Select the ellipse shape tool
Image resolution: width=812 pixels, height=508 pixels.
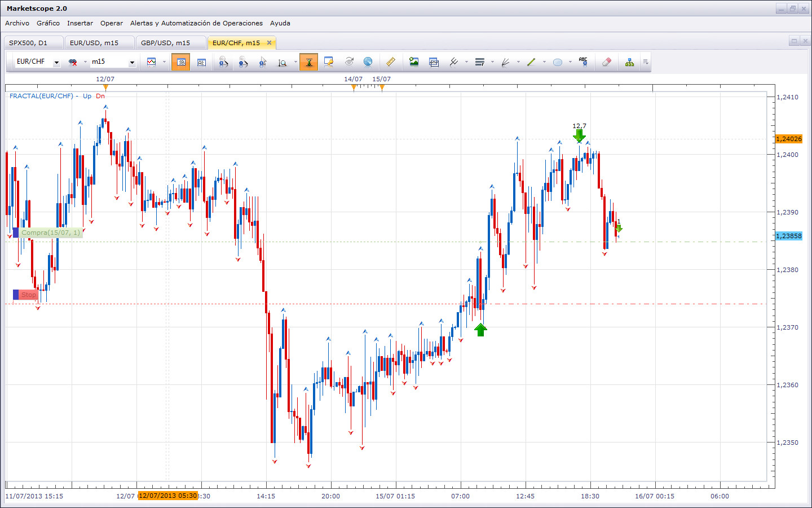(558, 62)
